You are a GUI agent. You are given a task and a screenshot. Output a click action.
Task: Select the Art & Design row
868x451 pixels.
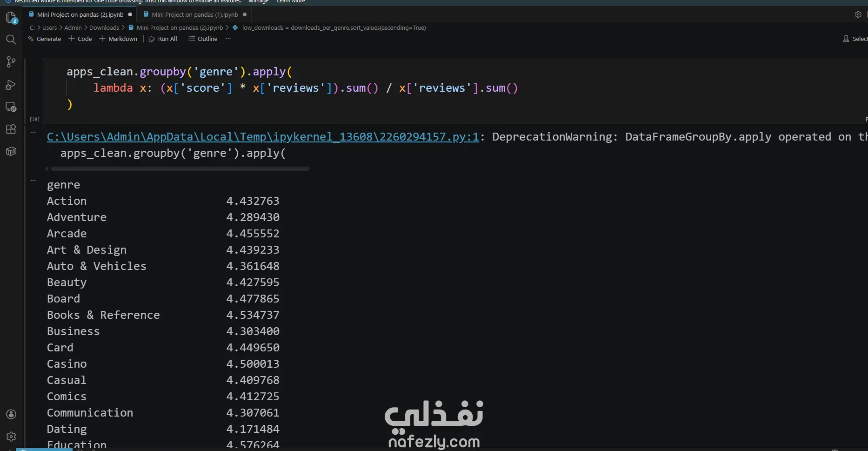(163, 250)
